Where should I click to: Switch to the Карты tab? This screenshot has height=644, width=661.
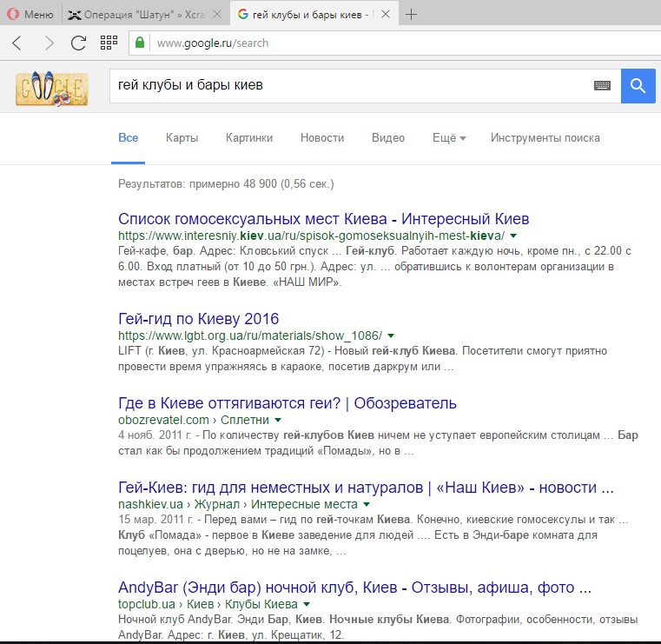point(182,138)
